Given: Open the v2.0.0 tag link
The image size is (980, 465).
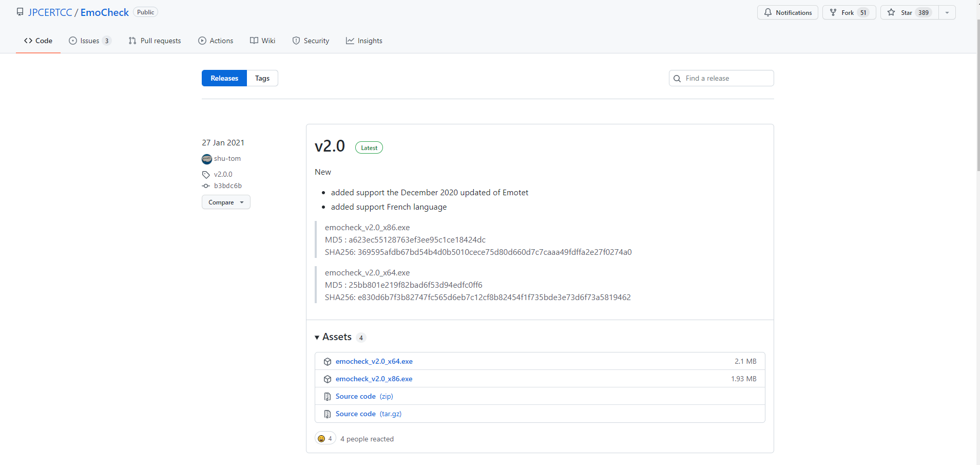Looking at the screenshot, I should [223, 174].
